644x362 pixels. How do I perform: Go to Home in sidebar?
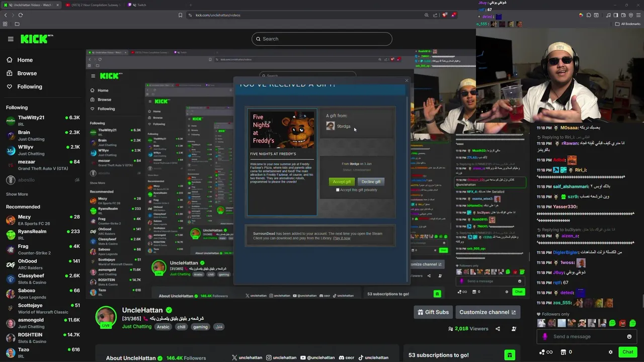click(19, 60)
